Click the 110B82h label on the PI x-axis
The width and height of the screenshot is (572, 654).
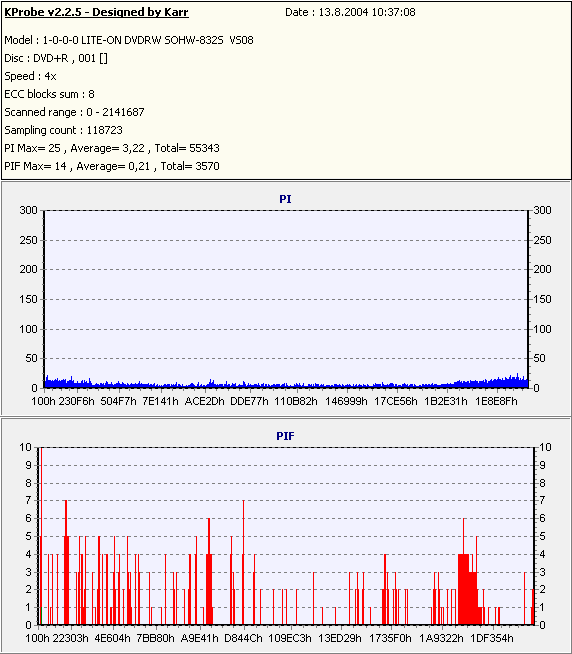pos(296,401)
